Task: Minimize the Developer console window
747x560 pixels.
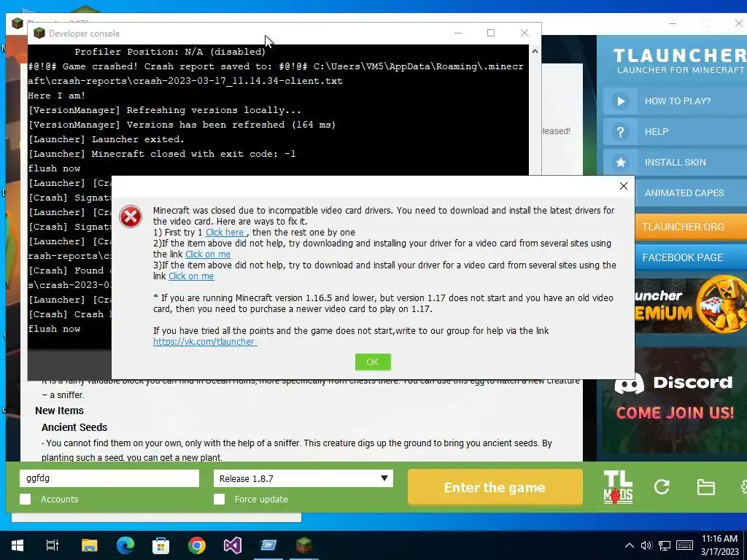Action: [x=458, y=33]
